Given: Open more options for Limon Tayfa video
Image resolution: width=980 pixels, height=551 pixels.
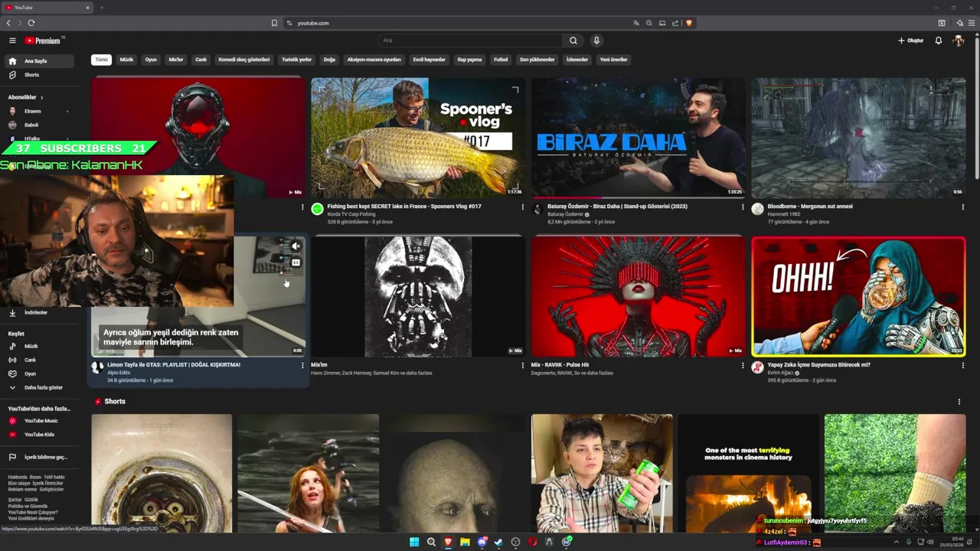Looking at the screenshot, I should tap(302, 365).
